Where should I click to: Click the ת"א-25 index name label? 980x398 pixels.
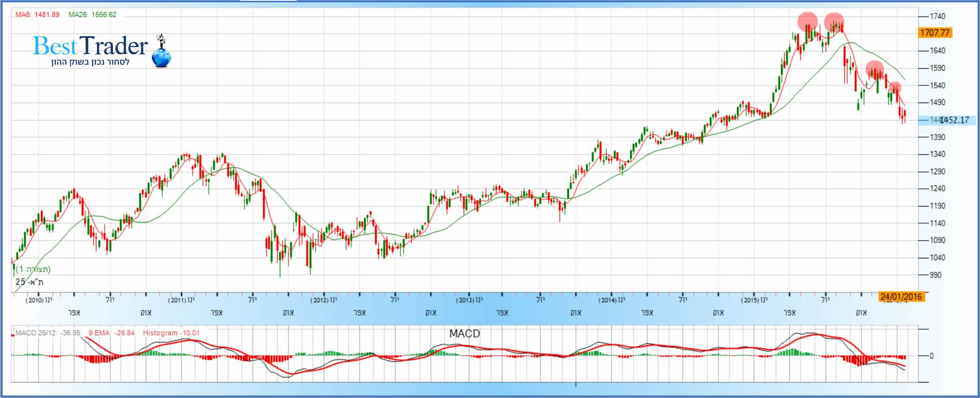tap(30, 282)
